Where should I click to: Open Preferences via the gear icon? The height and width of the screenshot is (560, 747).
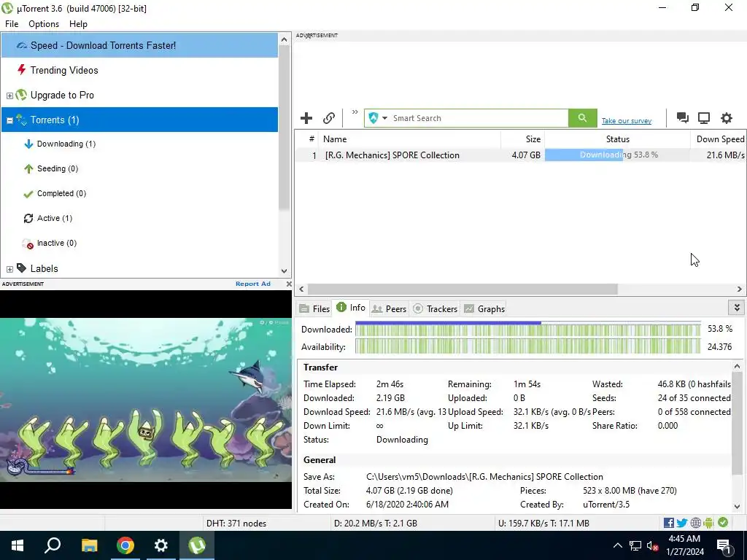pyautogui.click(x=726, y=118)
